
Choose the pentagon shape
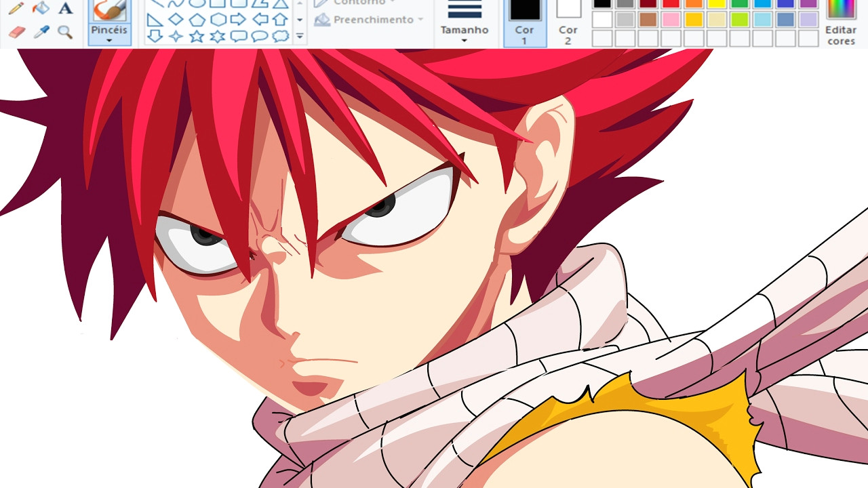pyautogui.click(x=197, y=20)
